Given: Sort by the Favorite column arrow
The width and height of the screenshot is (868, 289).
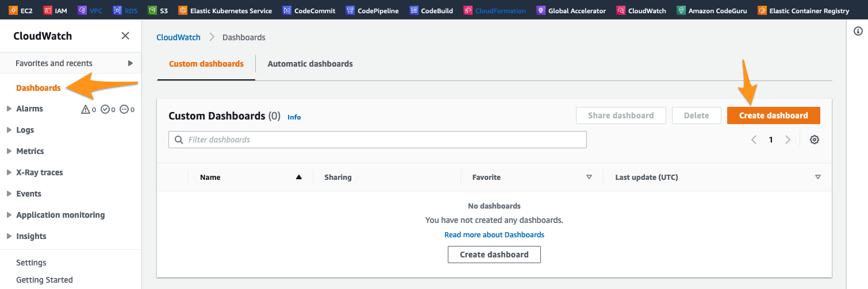Looking at the screenshot, I should [x=589, y=177].
